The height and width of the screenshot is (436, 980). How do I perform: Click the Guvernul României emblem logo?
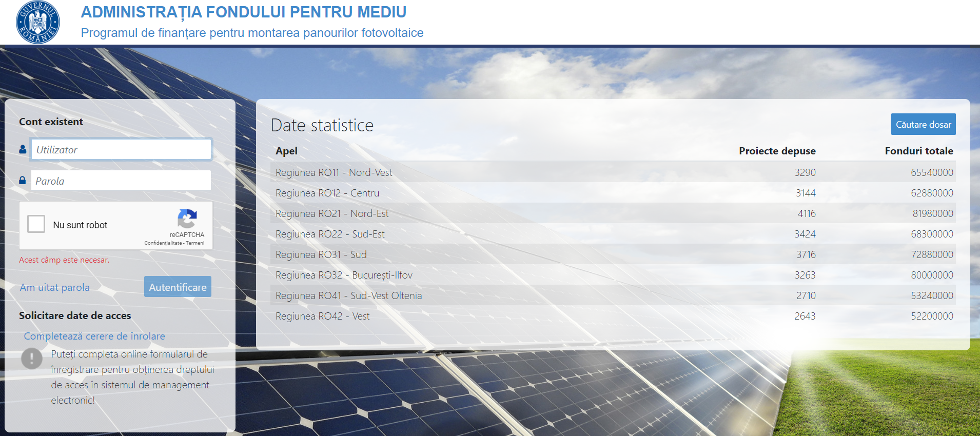pos(38,22)
